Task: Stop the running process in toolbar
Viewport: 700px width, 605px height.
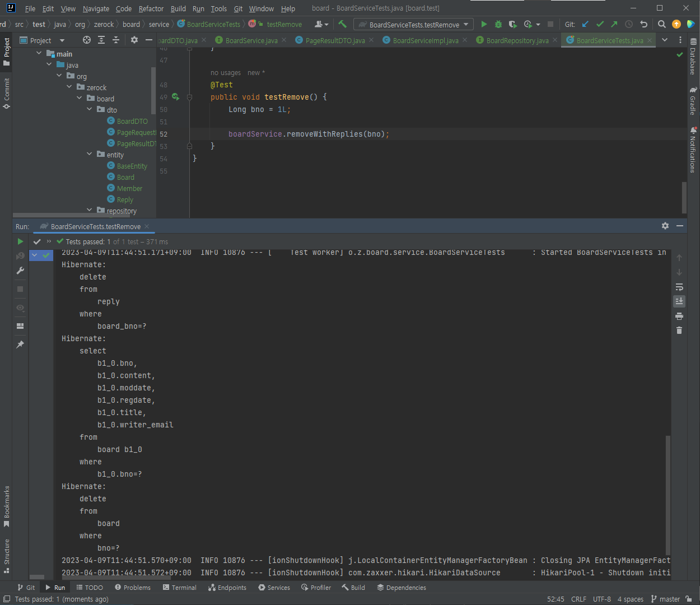Action: (550, 24)
